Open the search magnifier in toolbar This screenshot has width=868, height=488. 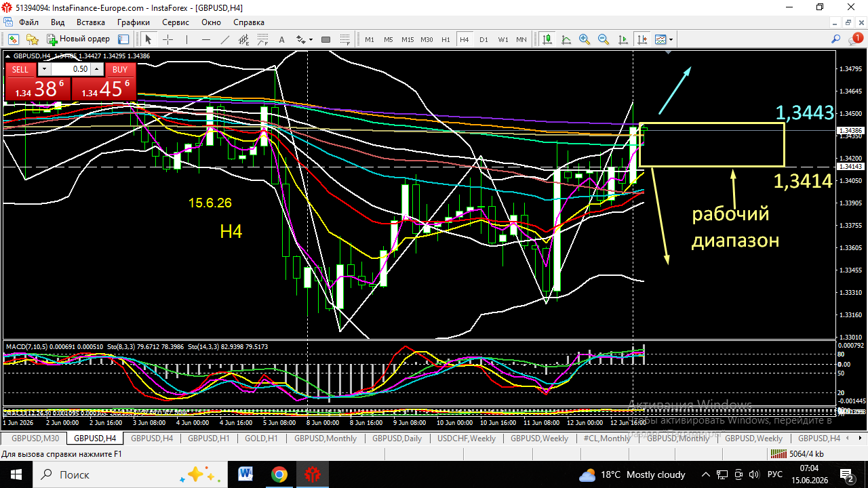(x=836, y=39)
